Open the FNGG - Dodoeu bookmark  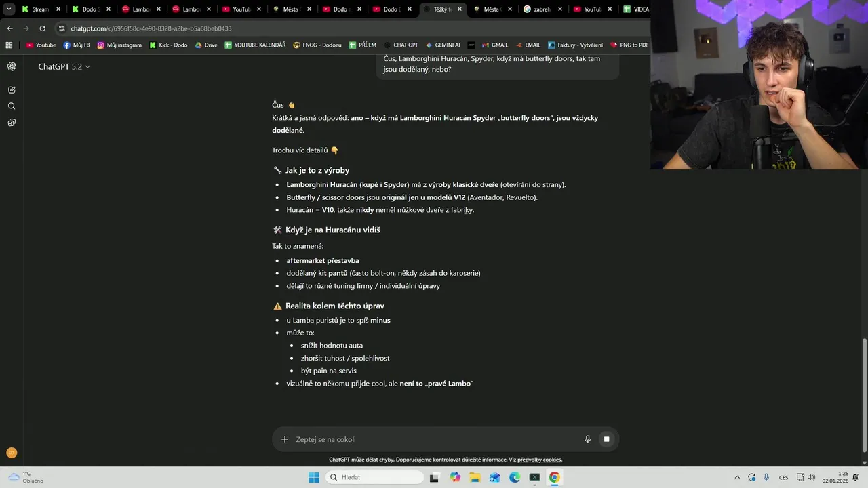[x=317, y=45]
